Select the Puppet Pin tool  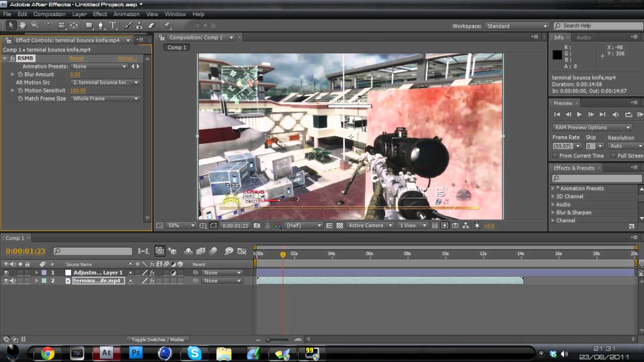167,25
